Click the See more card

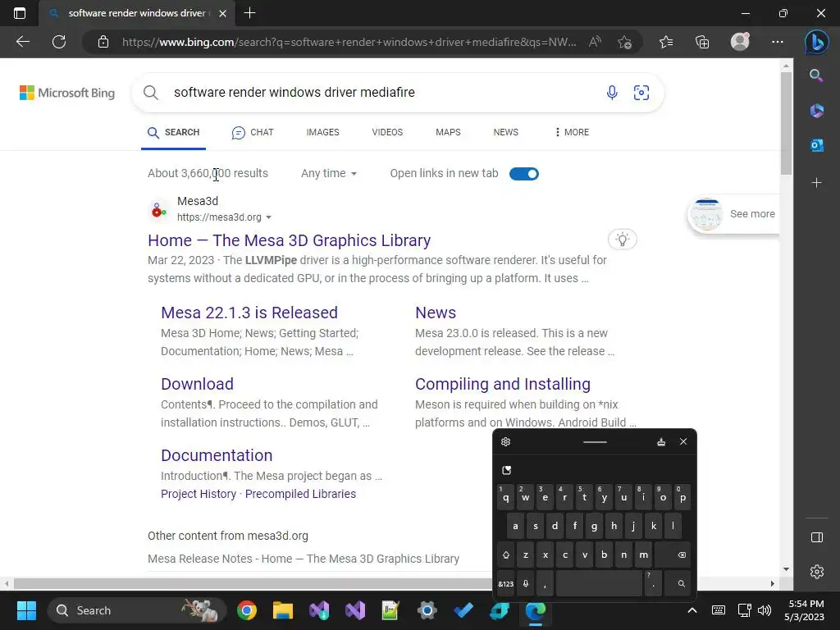(x=733, y=214)
